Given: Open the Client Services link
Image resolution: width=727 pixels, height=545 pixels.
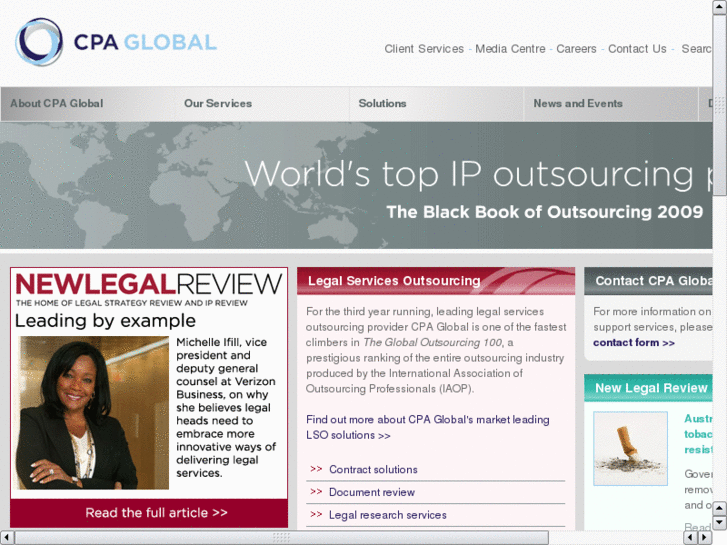Looking at the screenshot, I should point(424,49).
